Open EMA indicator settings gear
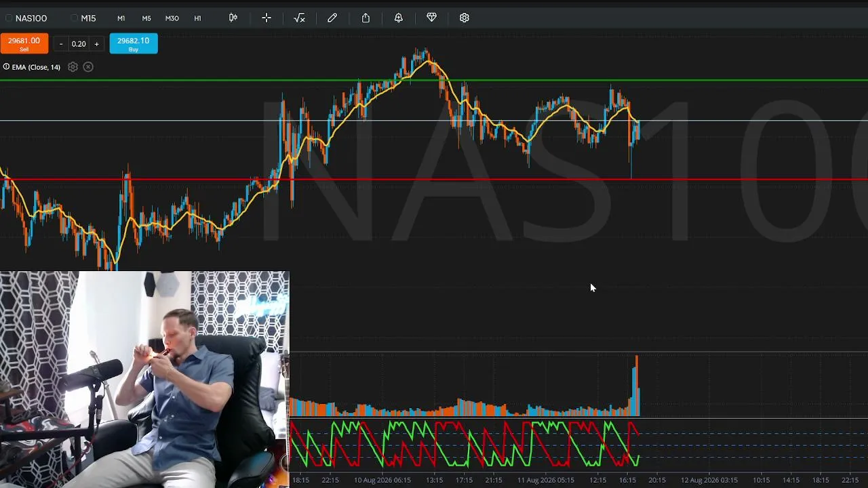Image resolution: width=868 pixels, height=488 pixels. pyautogui.click(x=73, y=67)
